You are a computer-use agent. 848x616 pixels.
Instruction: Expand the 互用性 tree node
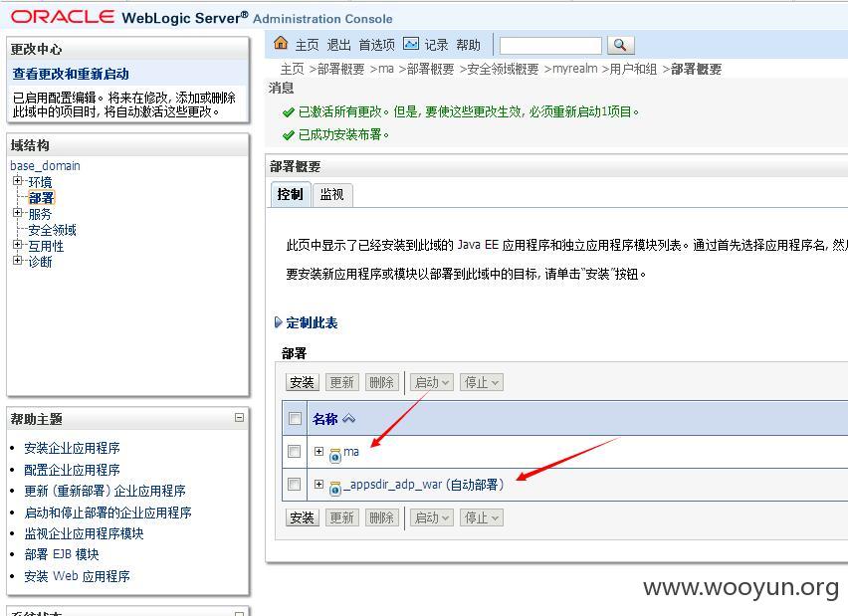point(17,245)
